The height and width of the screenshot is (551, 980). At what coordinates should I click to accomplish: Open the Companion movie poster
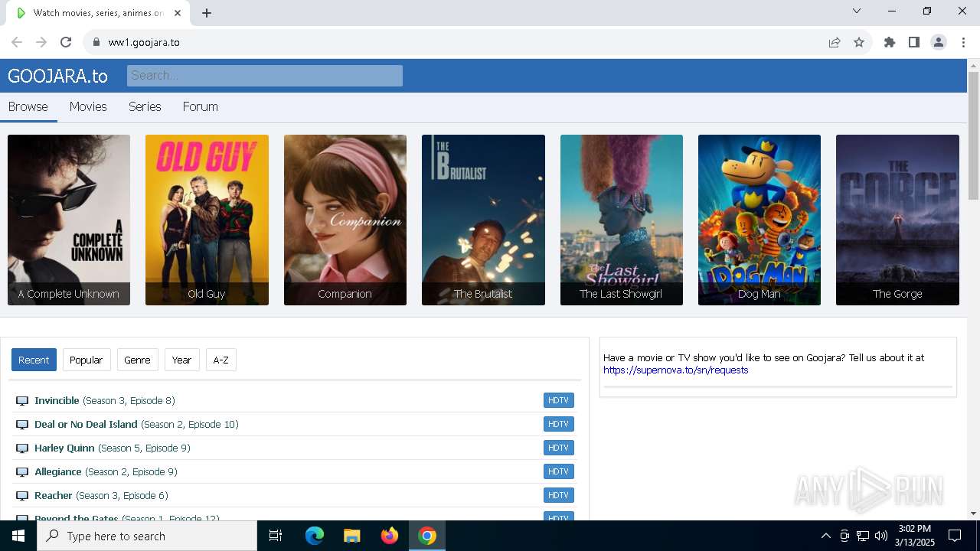[345, 220]
